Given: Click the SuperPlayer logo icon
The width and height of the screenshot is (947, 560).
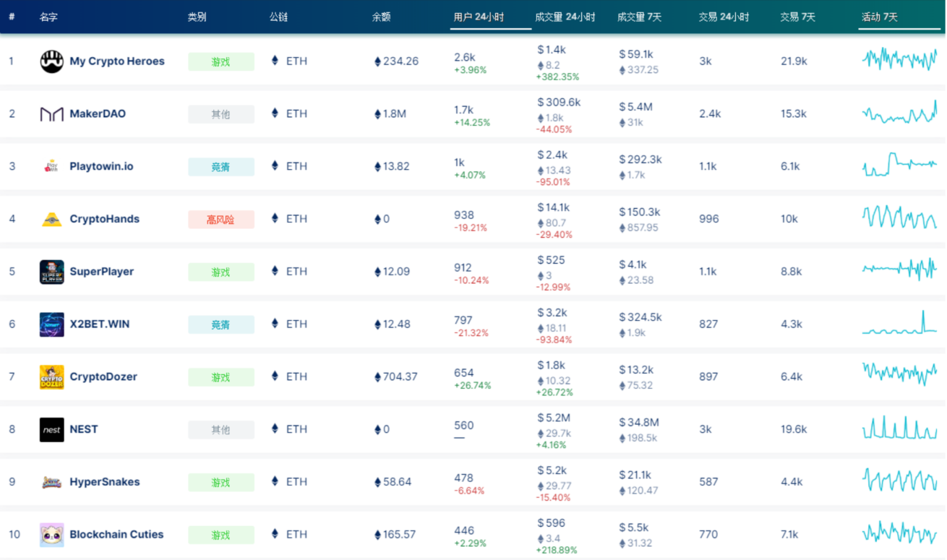Looking at the screenshot, I should point(52,272).
